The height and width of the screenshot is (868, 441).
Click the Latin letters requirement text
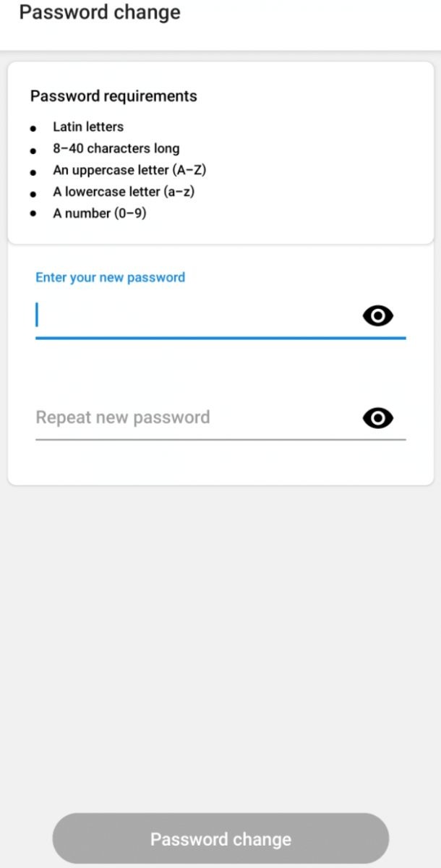88,127
